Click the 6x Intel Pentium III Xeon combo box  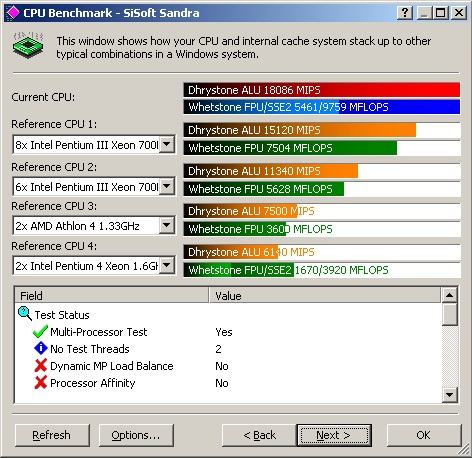(94, 187)
